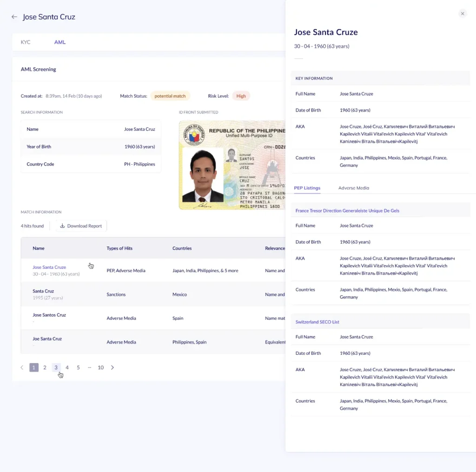Go to page 2 of results
Screen dimensions: 476x472
coord(45,367)
